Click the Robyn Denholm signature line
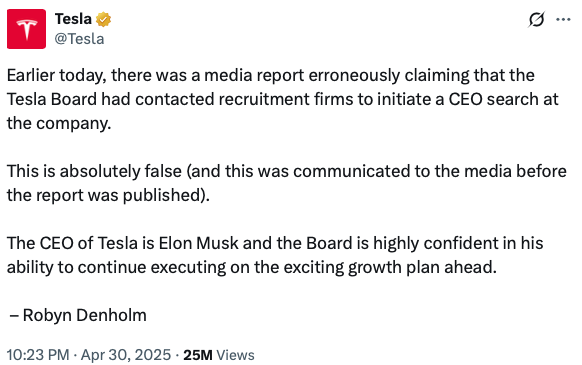 tap(78, 315)
